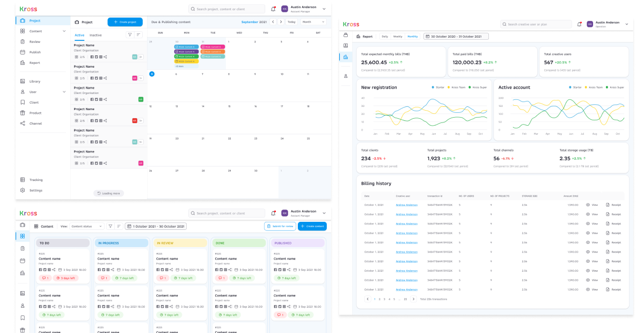Open the Review clipboard icon in Content window sidebar
This screenshot has width=644, height=333.
23,249
